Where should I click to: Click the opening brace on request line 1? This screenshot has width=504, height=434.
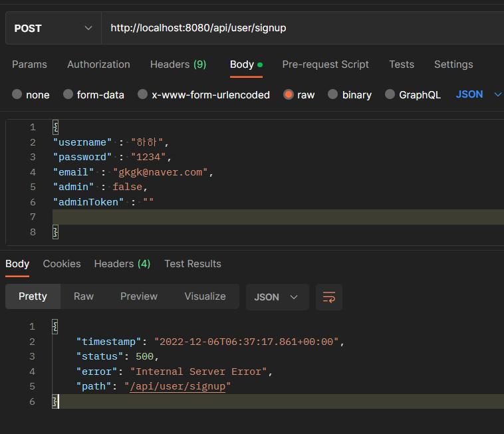coord(56,128)
